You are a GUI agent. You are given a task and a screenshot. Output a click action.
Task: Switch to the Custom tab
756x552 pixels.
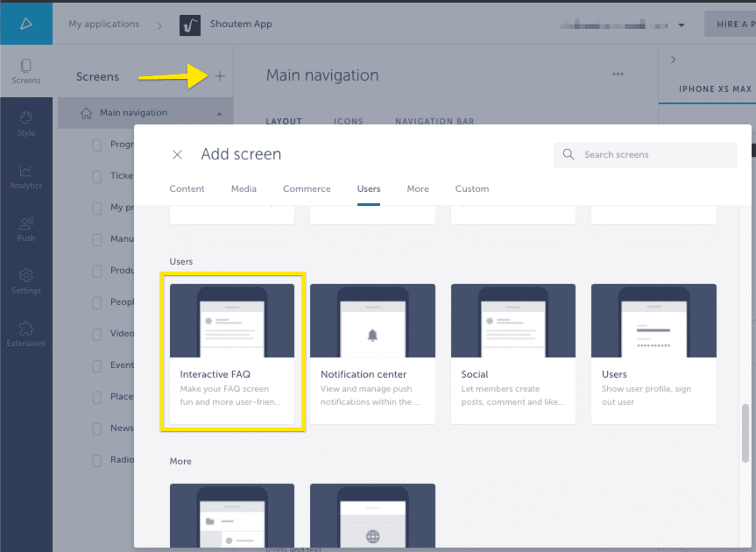[472, 188]
